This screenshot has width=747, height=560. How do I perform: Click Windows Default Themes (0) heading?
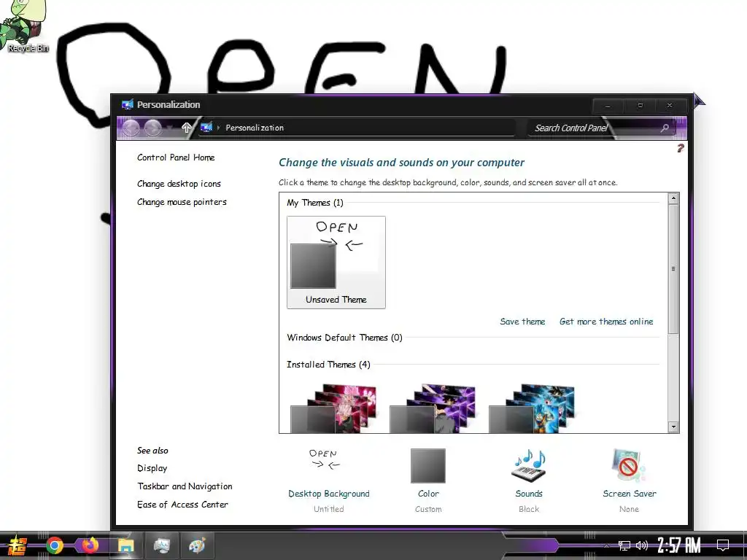pyautogui.click(x=344, y=338)
